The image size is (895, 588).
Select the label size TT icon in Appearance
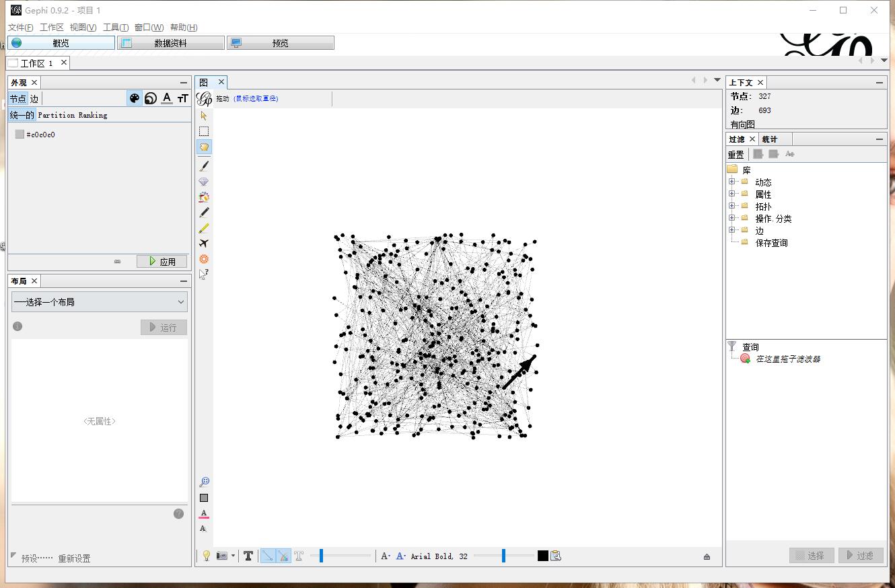pos(182,98)
